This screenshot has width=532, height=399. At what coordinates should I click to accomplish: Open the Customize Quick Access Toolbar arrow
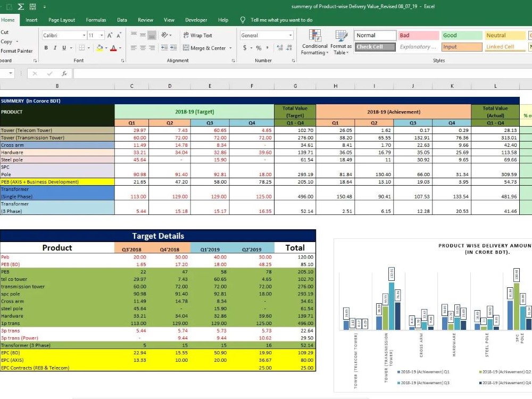45,7
